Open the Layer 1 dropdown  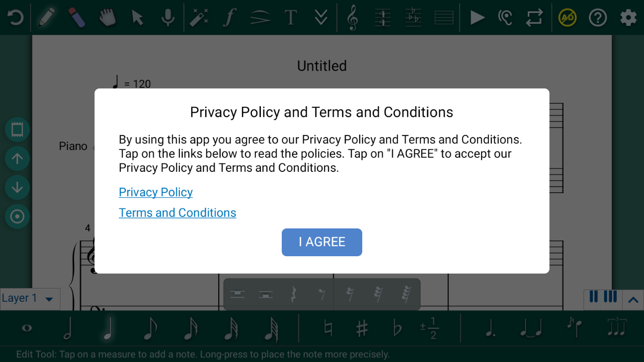[x=28, y=298]
